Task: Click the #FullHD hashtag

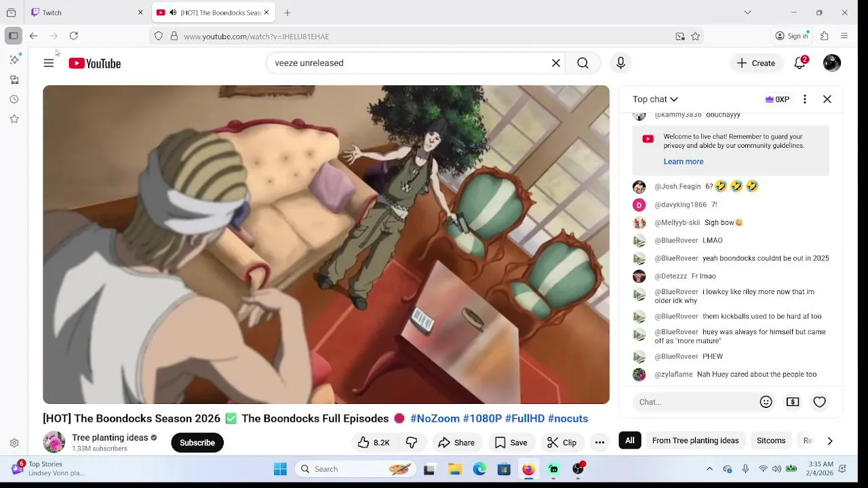Action: click(525, 419)
